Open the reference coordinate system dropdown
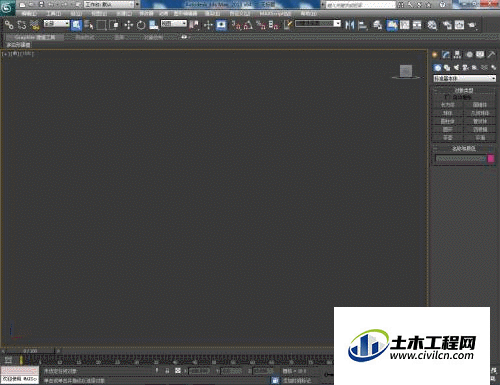The height and width of the screenshot is (385, 500). pos(174,24)
